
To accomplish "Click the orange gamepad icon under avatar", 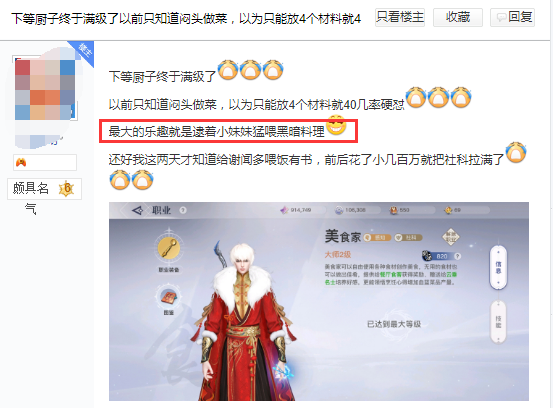I will (21, 162).
